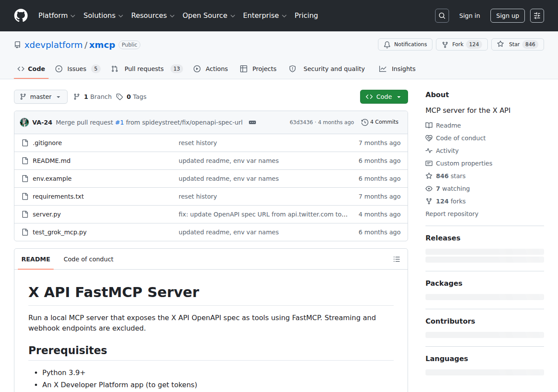
Task: Click the file icon beside requirements.txt
Action: [25, 196]
